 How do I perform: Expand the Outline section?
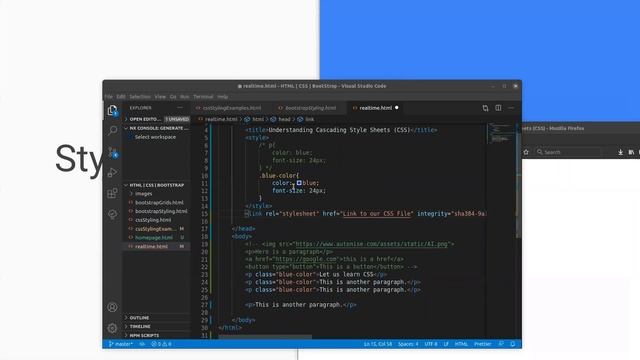[x=157, y=318]
